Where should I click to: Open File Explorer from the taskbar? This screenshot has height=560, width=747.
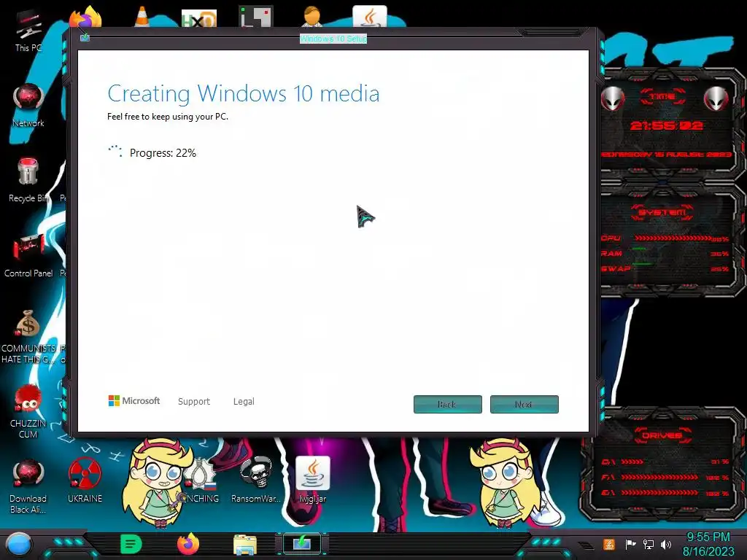(245, 545)
